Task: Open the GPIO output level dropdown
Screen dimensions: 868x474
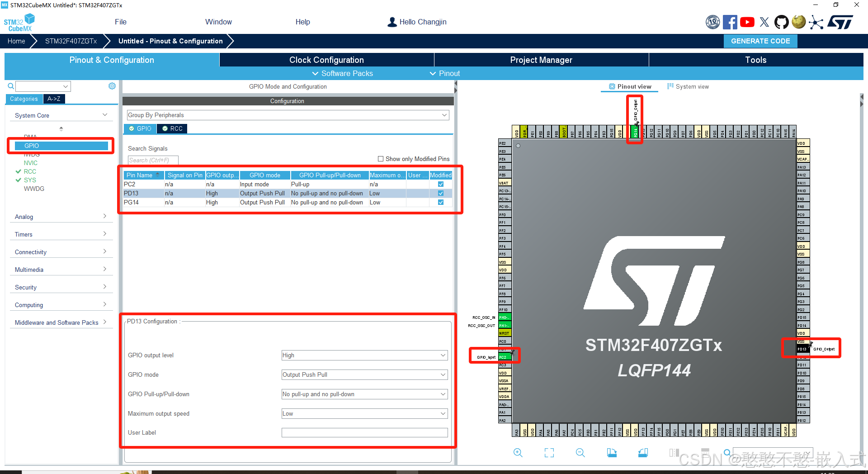Action: point(364,355)
